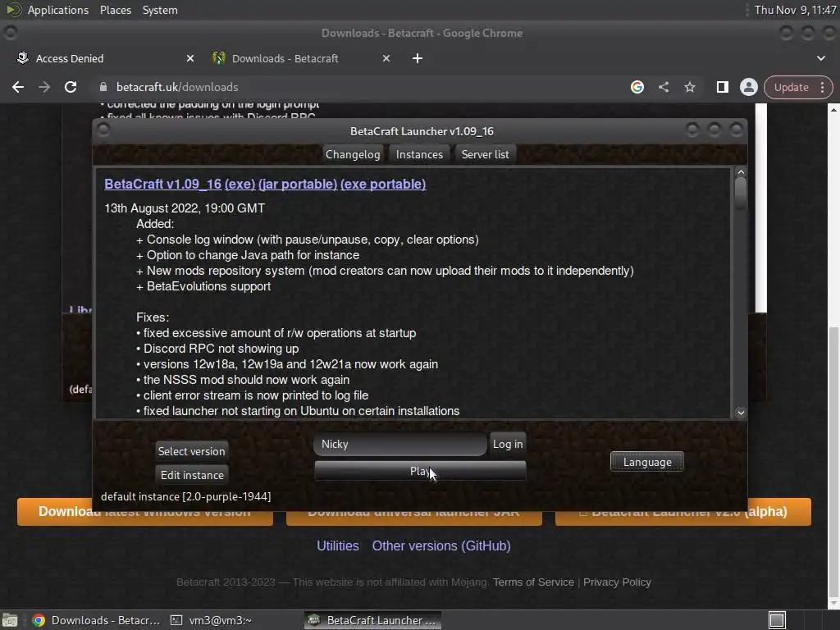The width and height of the screenshot is (840, 630).
Task: Click the Log in button
Action: pyautogui.click(x=508, y=444)
